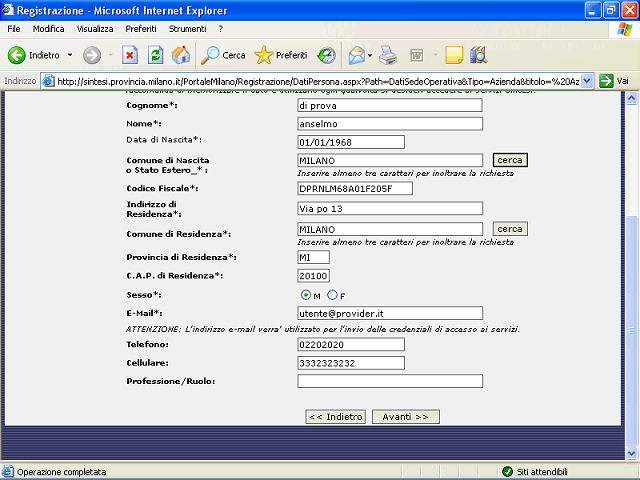Image resolution: width=640 pixels, height=480 pixels.
Task: Stop page loading with red X icon
Action: tap(129, 55)
